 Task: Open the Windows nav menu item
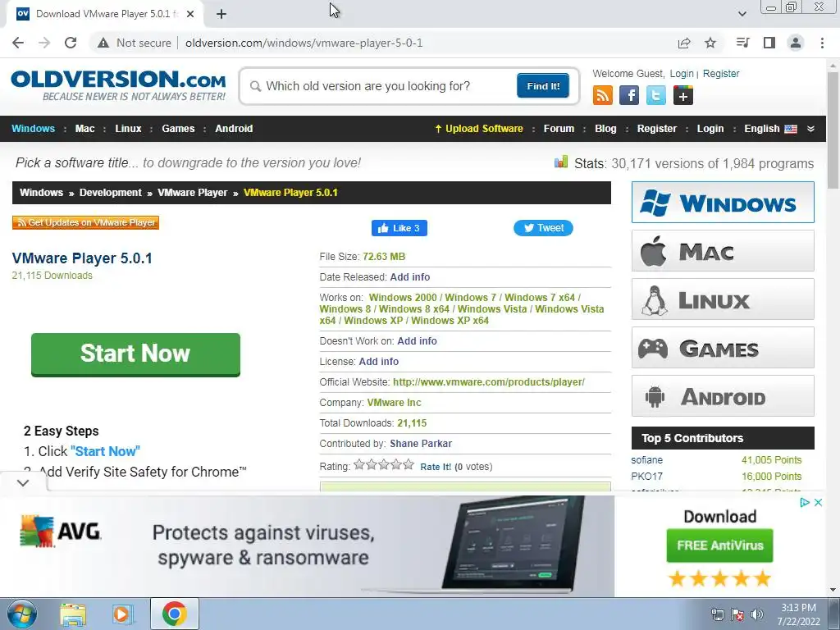(33, 129)
